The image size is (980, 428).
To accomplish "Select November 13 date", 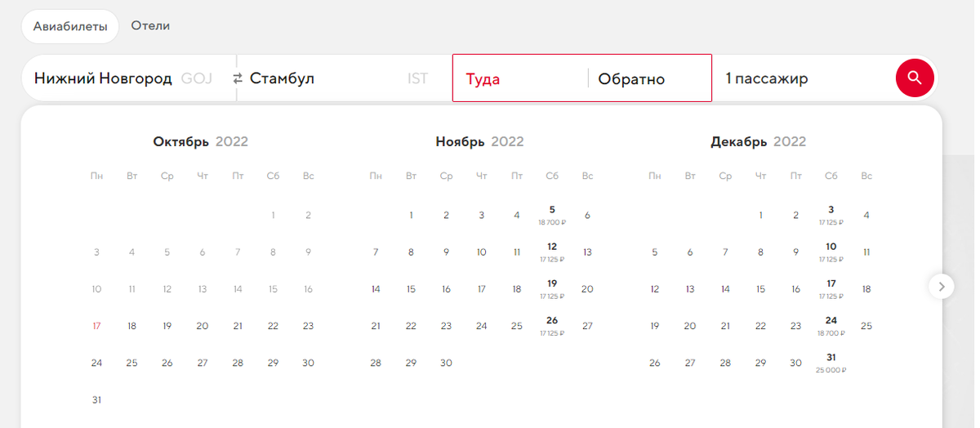I will 587,252.
